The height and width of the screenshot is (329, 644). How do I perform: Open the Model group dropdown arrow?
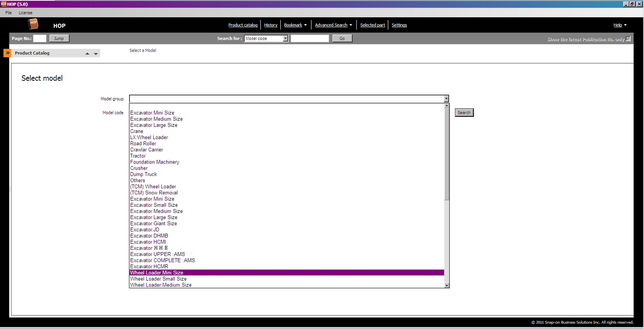[446, 99]
